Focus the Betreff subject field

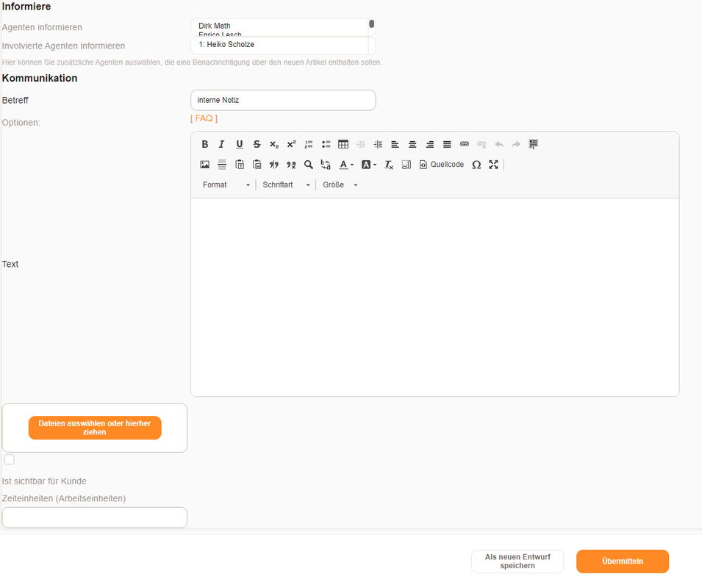point(283,100)
